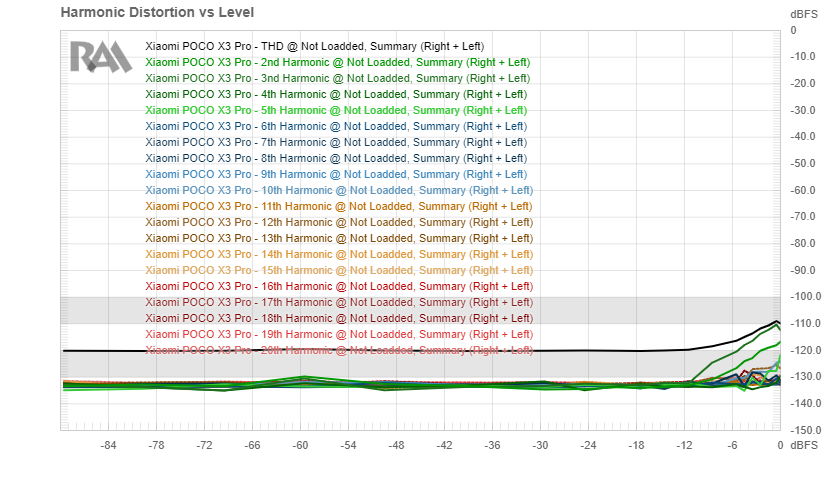Click the -120.0 y-axis label
The width and height of the screenshot is (840, 500).
[x=805, y=350]
